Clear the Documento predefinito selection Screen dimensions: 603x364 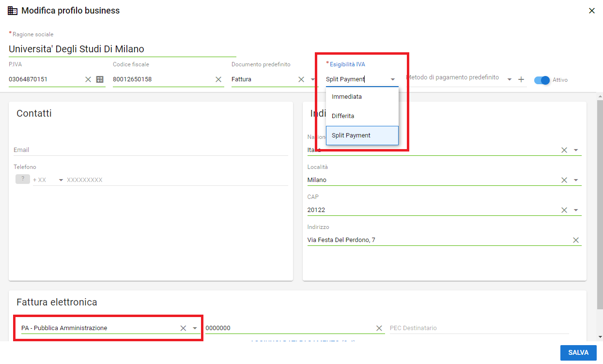click(x=301, y=79)
